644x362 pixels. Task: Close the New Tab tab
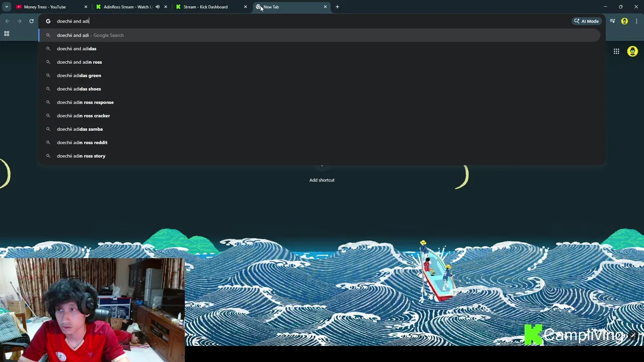coord(325,7)
